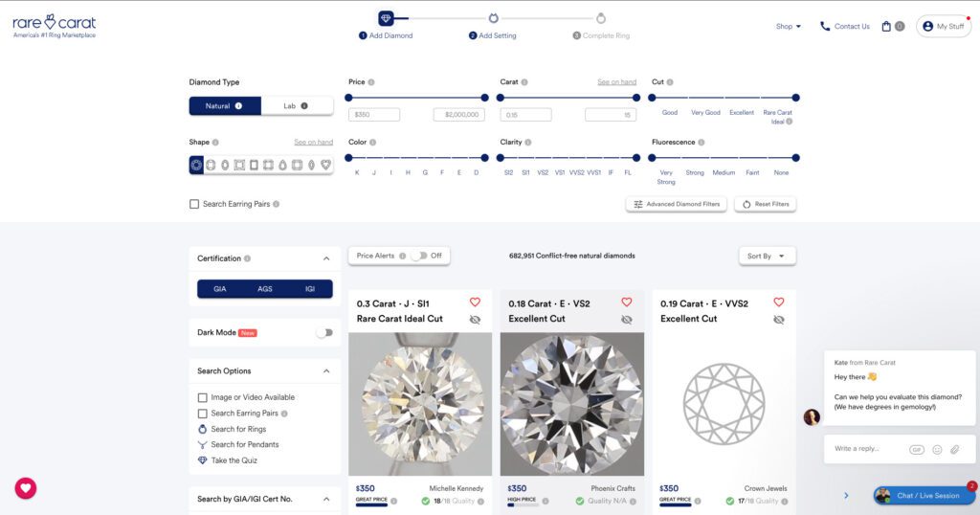980x515 pixels.
Task: Expand the Shop menu in header
Action: click(x=789, y=27)
